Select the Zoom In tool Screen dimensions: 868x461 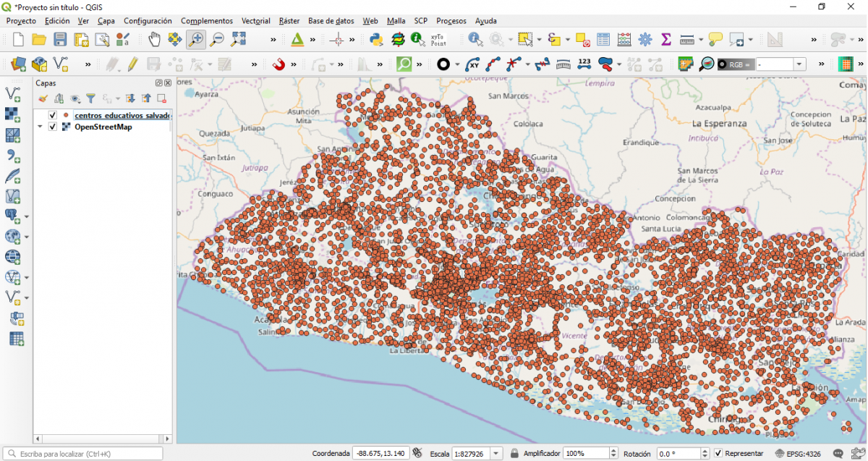click(x=195, y=39)
